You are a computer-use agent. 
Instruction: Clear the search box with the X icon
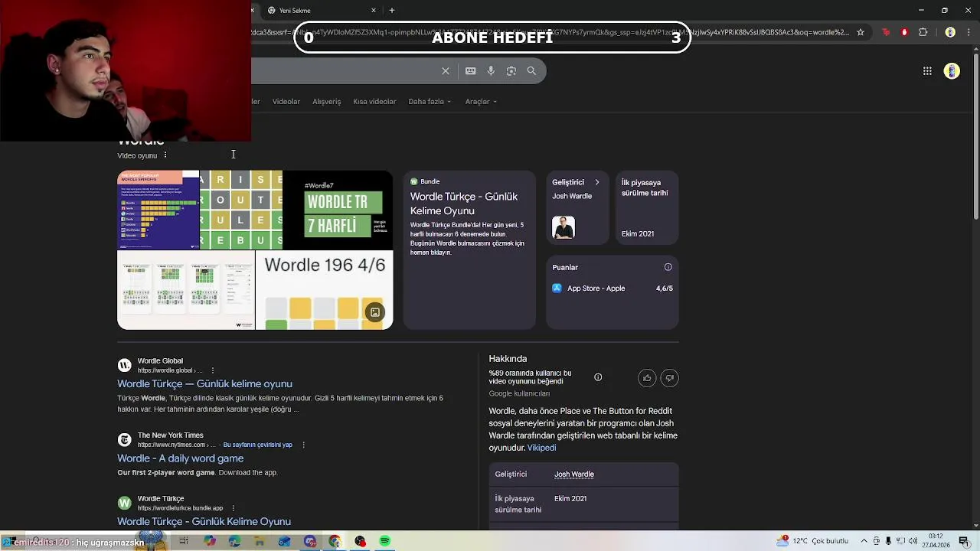446,70
